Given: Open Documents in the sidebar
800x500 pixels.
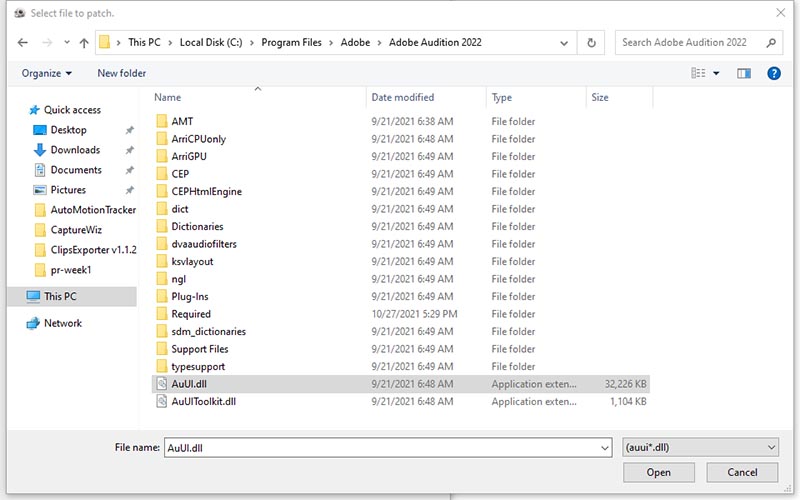Looking at the screenshot, I should tap(76, 170).
